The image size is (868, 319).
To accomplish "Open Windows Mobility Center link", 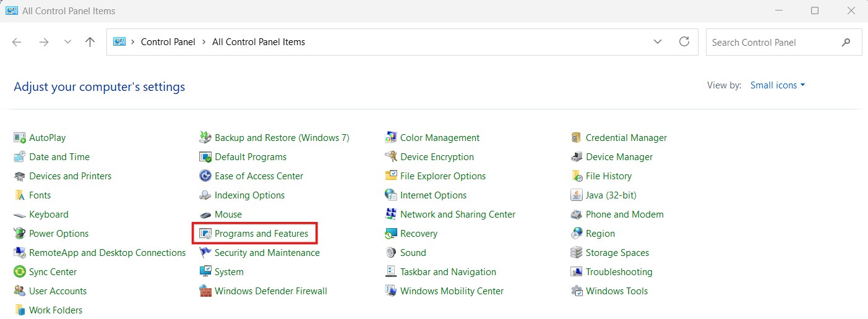I will pyautogui.click(x=452, y=291).
